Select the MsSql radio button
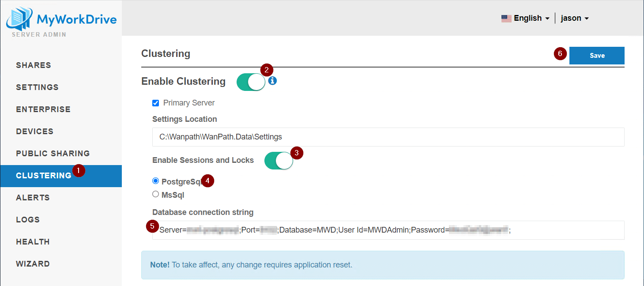Viewport: 644px width, 286px height. [x=155, y=194]
